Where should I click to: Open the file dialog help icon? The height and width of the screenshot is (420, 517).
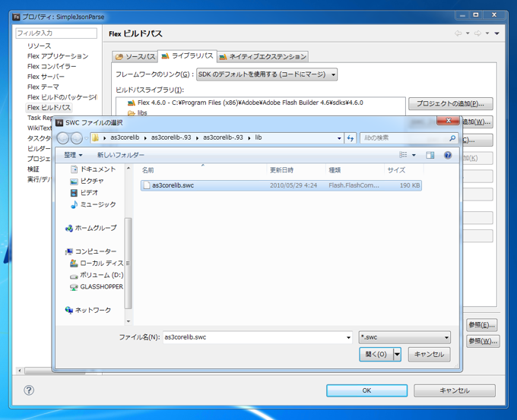tap(448, 155)
